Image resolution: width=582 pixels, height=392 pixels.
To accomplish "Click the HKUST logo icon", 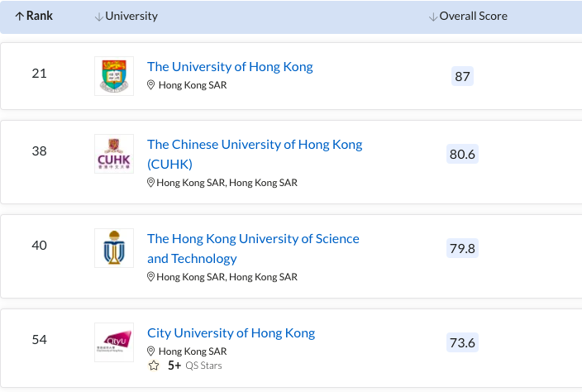I will tap(113, 248).
